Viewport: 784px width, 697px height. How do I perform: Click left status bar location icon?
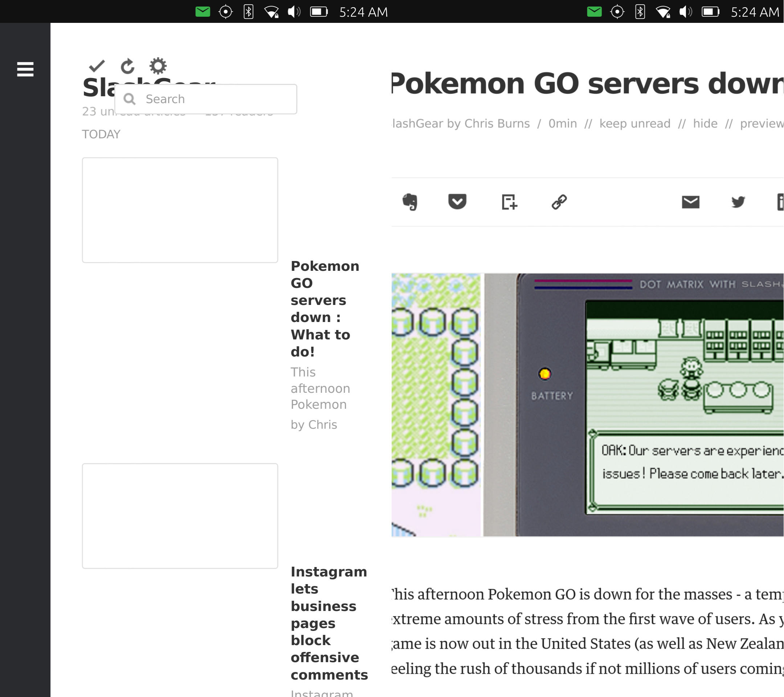click(225, 12)
